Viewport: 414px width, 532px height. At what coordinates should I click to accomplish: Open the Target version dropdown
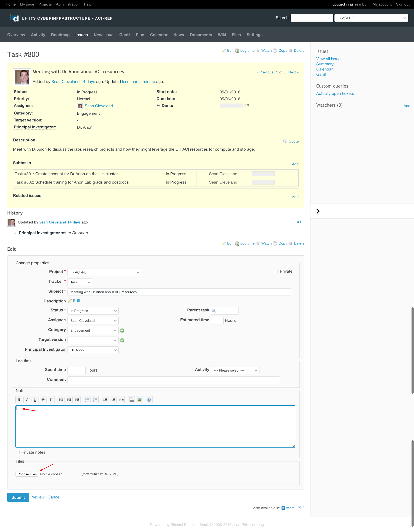(93, 340)
